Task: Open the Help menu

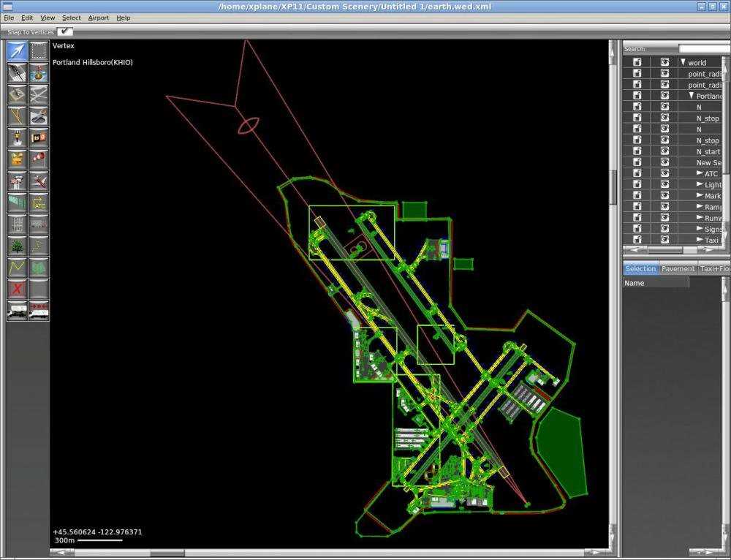Action: tap(123, 18)
